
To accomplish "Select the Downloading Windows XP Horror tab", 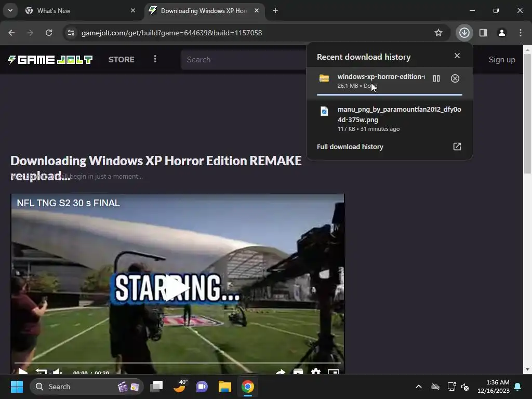I will pos(204,11).
